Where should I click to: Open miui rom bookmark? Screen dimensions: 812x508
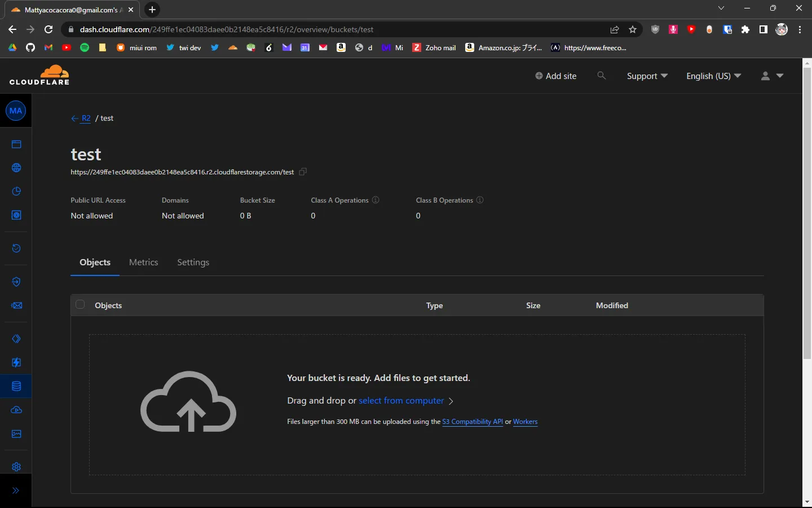pyautogui.click(x=136, y=48)
